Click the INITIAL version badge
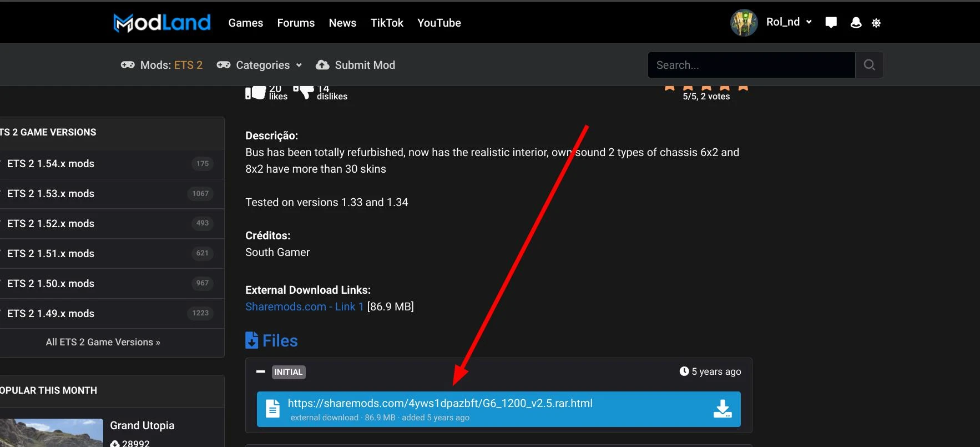The image size is (980, 447). [289, 372]
